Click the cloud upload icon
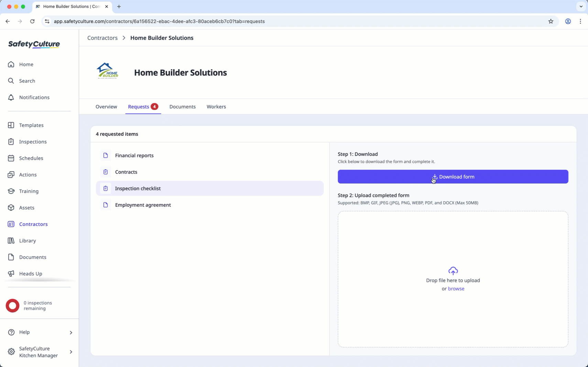588x367 pixels. (x=453, y=271)
